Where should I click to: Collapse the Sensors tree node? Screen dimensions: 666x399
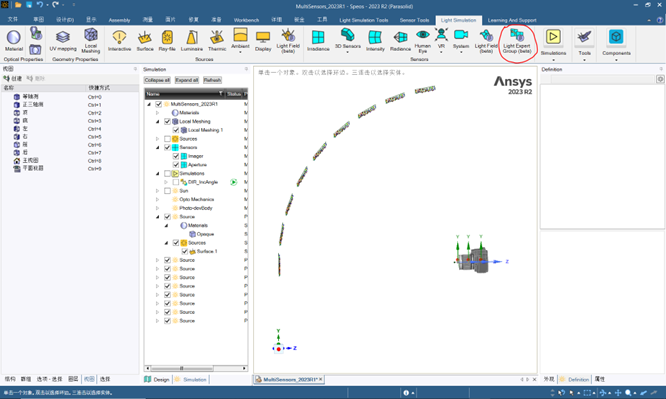coord(158,147)
